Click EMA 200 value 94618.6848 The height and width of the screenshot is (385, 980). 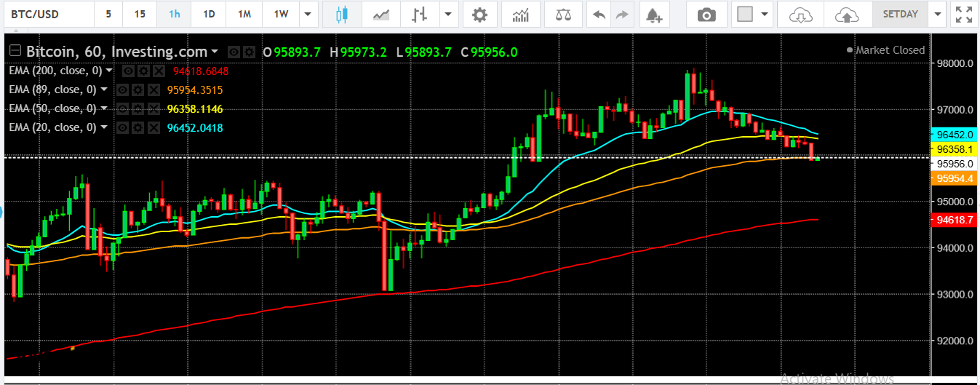201,71
